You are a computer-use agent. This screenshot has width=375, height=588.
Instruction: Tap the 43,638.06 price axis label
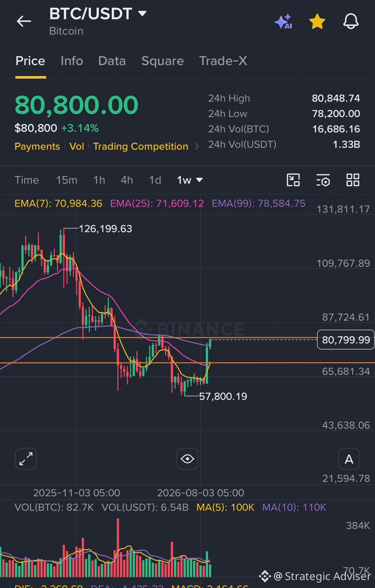tap(346, 425)
